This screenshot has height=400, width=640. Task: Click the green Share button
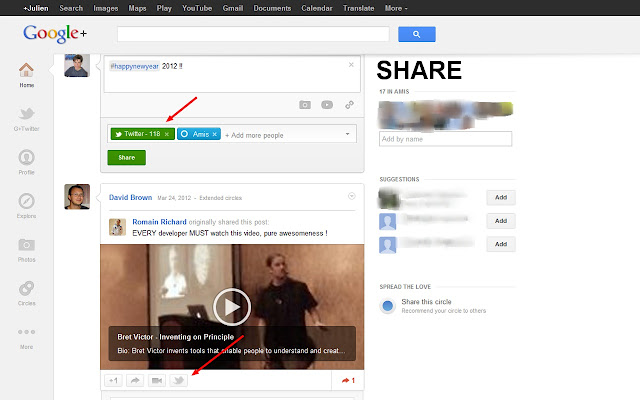click(127, 158)
